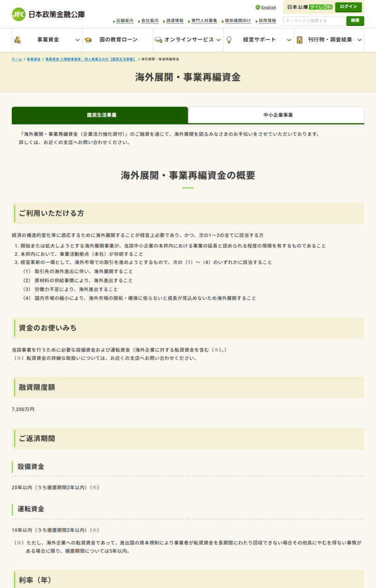Click the 10年以内 repayment text
Screen dimensions: 376x588
pyautogui.click(x=55, y=530)
